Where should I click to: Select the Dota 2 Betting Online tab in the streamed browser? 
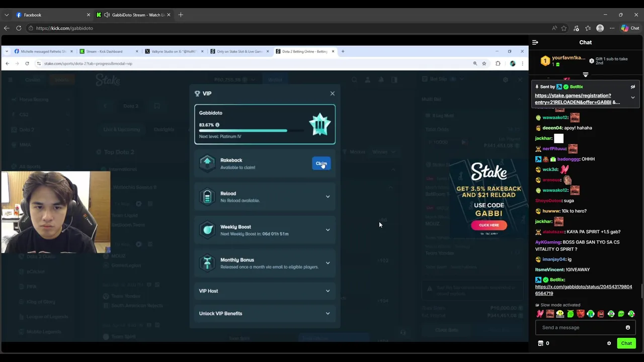pos(305,51)
